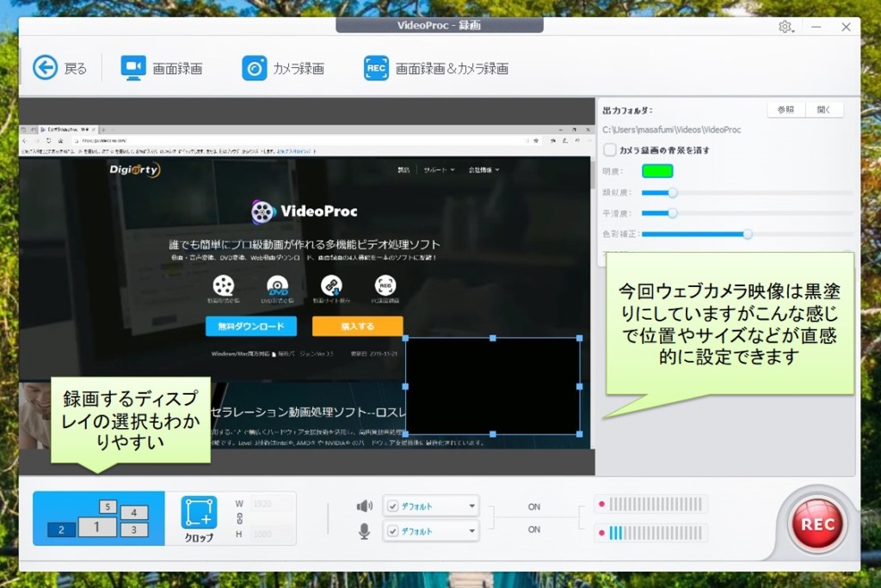Image resolution: width=881 pixels, height=588 pixels.
Task: Close the VideoProc window
Action: [x=847, y=27]
